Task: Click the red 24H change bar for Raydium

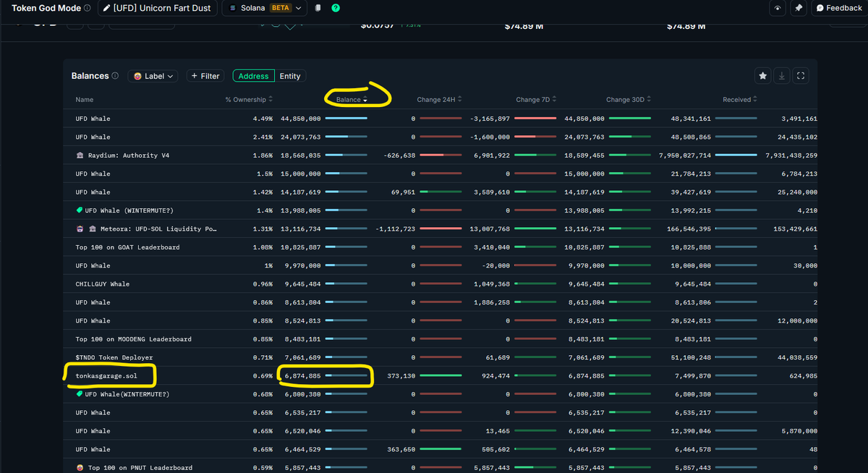Action: [x=441, y=155]
